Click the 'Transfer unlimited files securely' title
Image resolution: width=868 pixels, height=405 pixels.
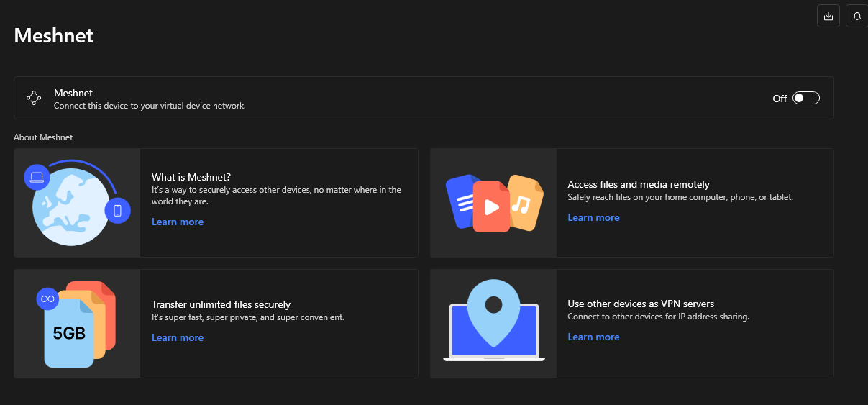pos(221,304)
